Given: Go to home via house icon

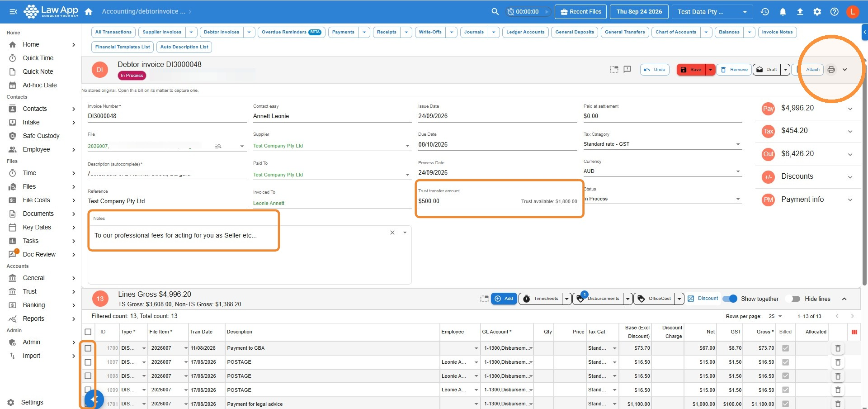Looking at the screenshot, I should click(89, 12).
